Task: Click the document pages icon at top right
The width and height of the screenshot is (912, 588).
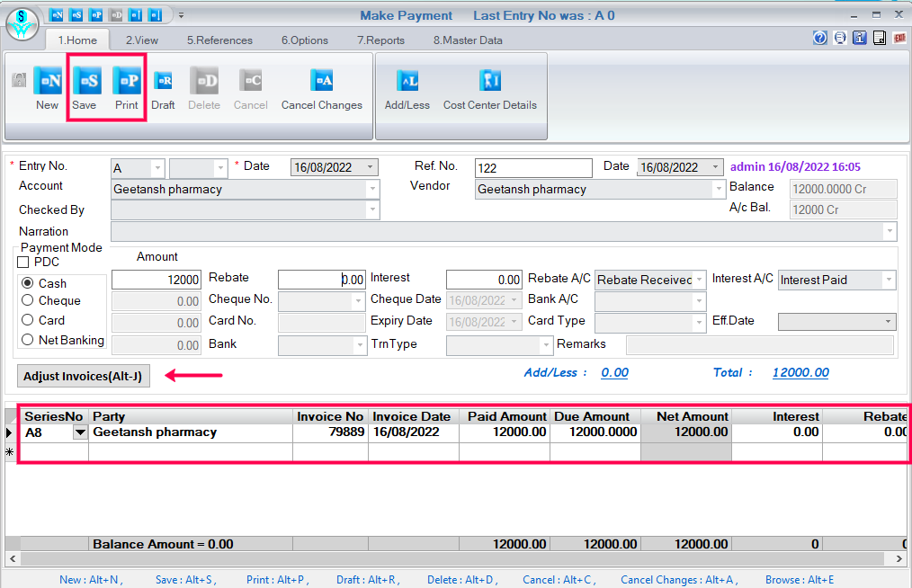Action: [x=880, y=38]
